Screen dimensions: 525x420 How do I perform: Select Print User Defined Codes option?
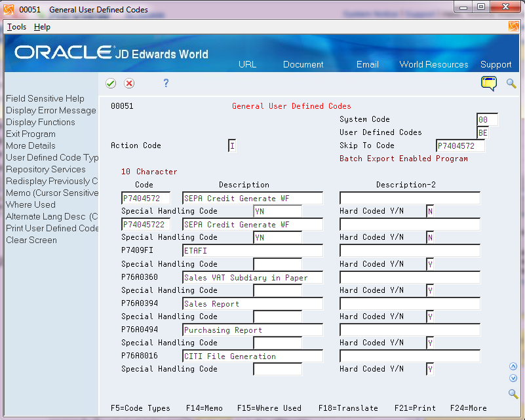coord(52,228)
